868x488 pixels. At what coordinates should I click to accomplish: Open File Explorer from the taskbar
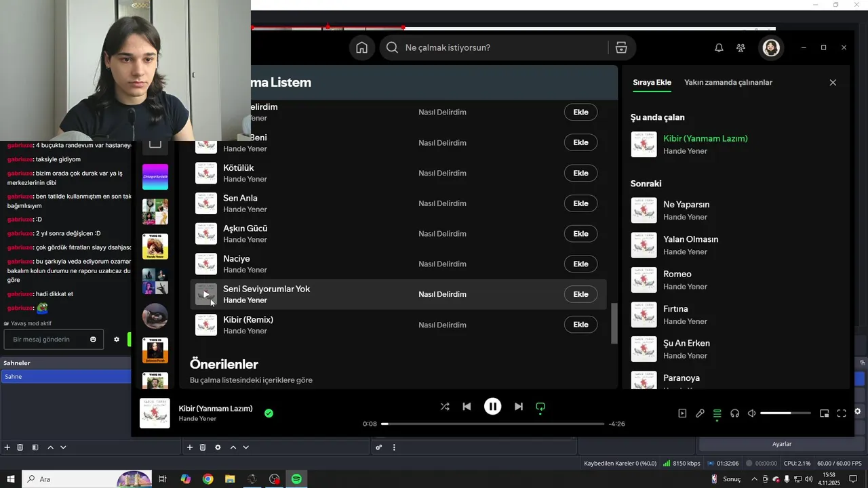pyautogui.click(x=230, y=479)
